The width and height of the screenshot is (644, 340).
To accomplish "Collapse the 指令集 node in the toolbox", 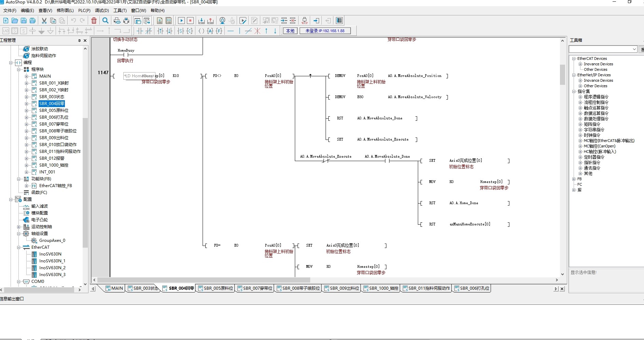I will coord(574,91).
